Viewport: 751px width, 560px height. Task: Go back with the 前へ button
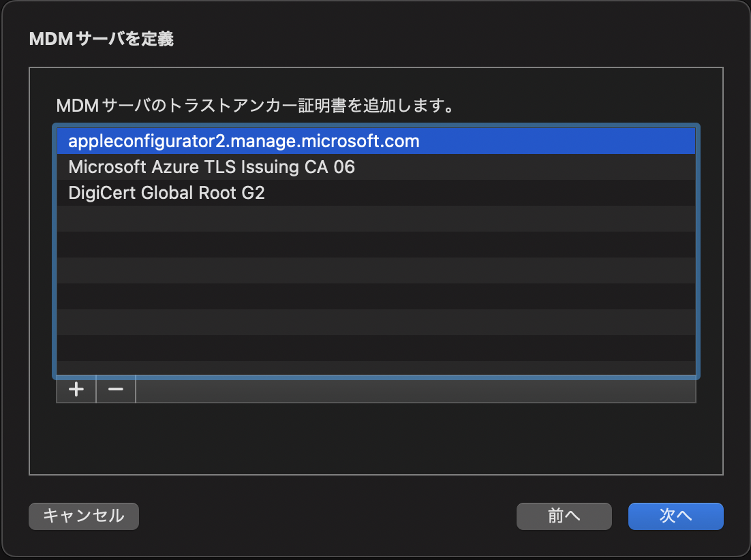tap(564, 516)
